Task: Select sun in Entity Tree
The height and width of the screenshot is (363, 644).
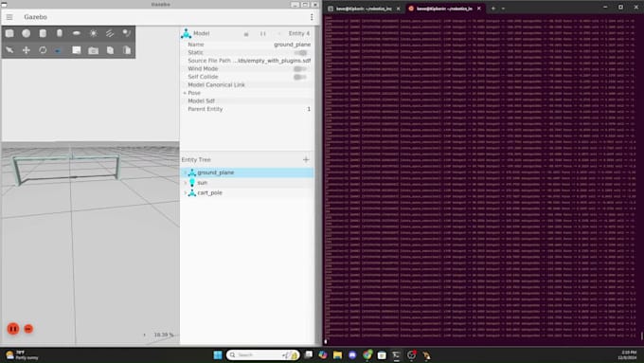Action: pos(202,183)
